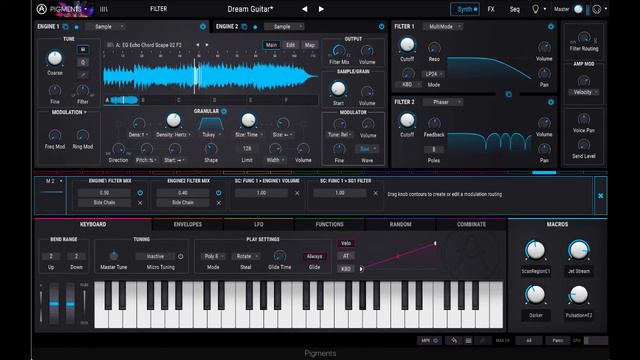Click the undo history icon in bottom bar
This screenshot has width=640, height=360.
pos(454,340)
